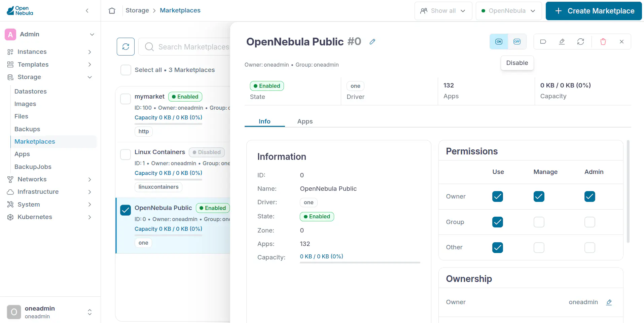Screen dimensions: 644x323
Task: Edit the owner in Ownership card
Action: [x=609, y=302]
